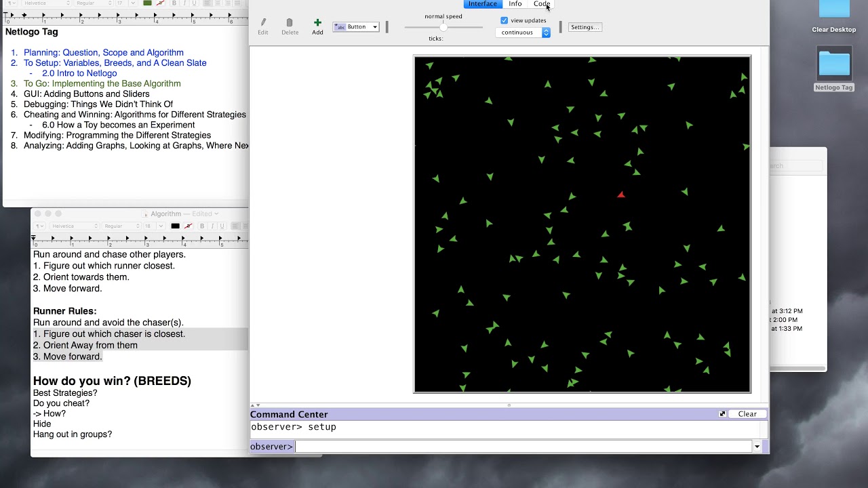Toggle the view updates checkbox
This screenshot has height=488, width=868.
[x=504, y=20]
